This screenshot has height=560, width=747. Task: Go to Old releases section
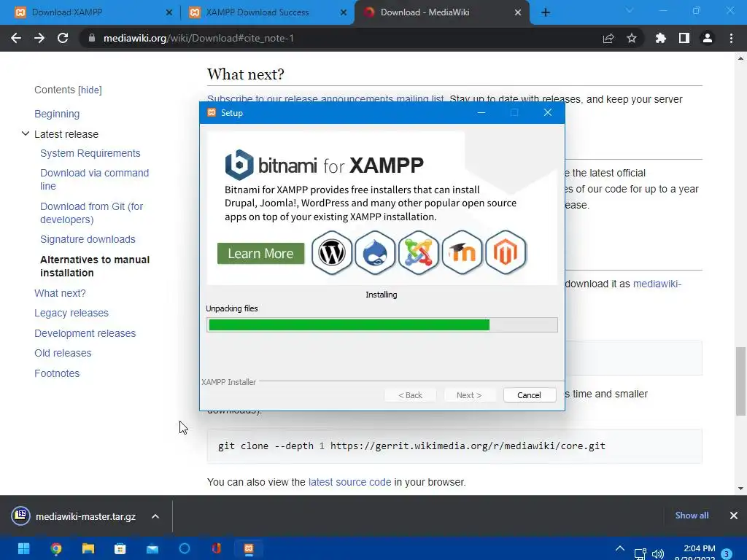click(x=63, y=353)
